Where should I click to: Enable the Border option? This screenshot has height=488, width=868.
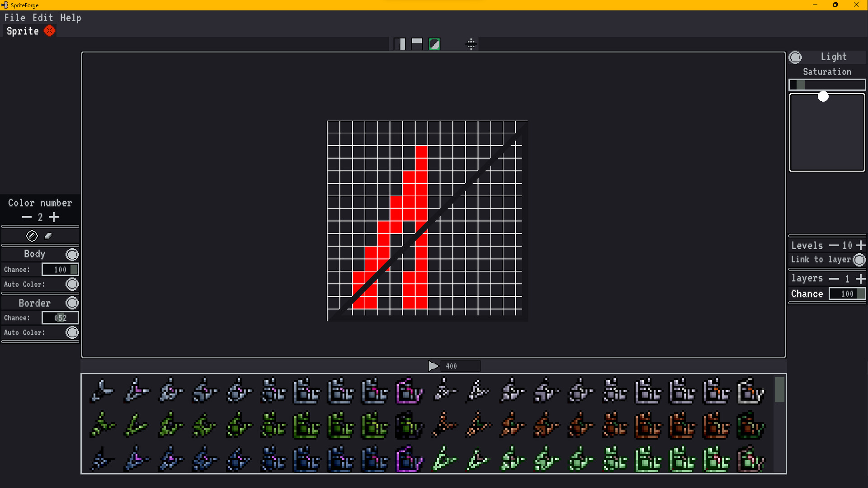point(72,303)
